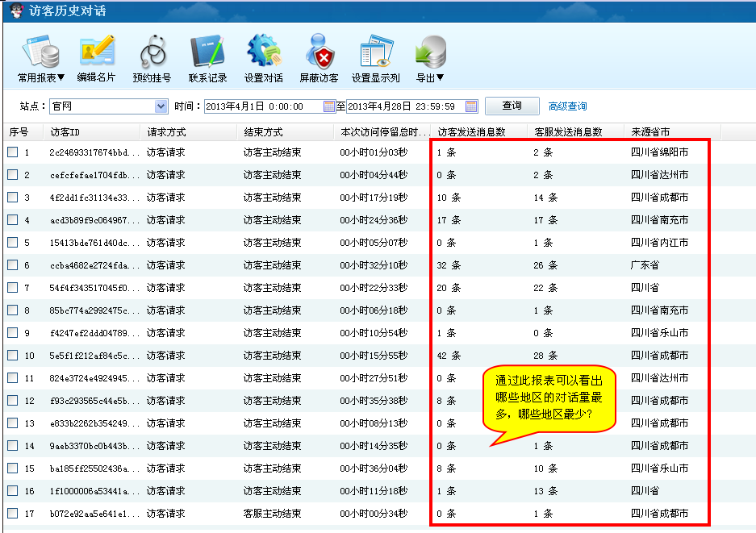The width and height of the screenshot is (756, 533).
Task: Click the 预约挂号 stethoscope icon
Action: click(152, 53)
